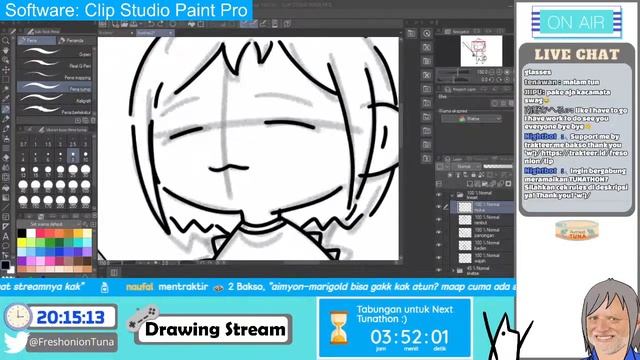
Task: Click the Undo arrow in command bar
Action: (151, 24)
